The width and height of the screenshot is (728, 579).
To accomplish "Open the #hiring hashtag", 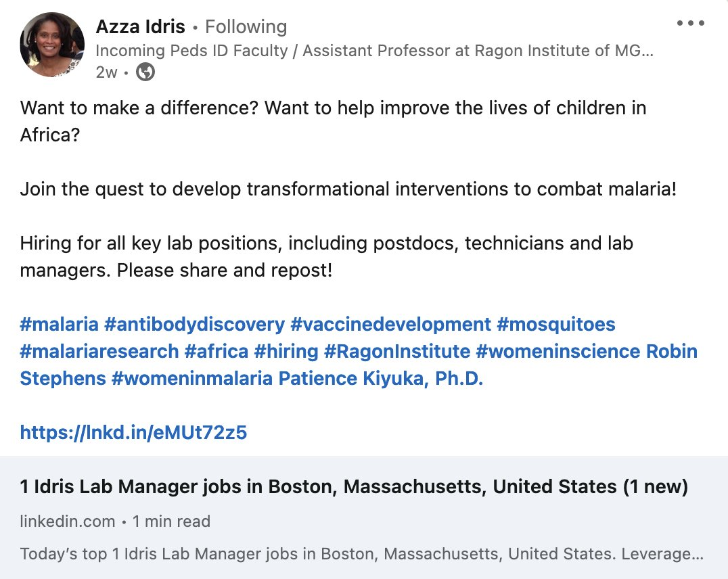I will [x=286, y=352].
